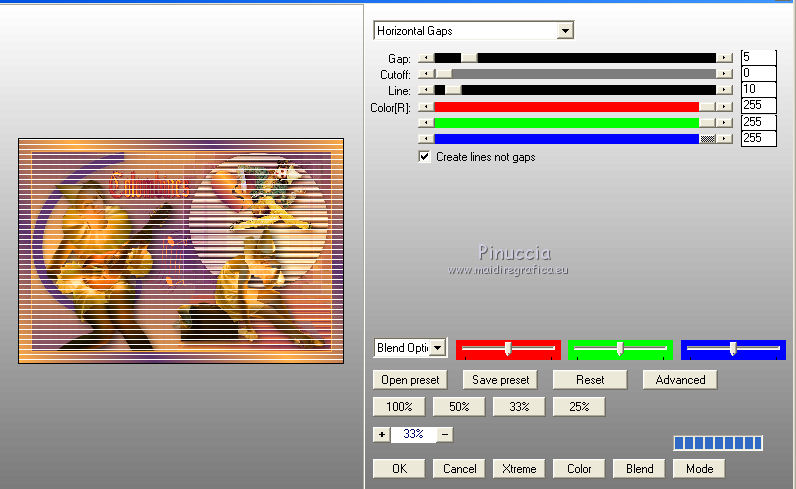The width and height of the screenshot is (796, 489).
Task: Click the Gap value field showing 5
Action: [x=758, y=57]
